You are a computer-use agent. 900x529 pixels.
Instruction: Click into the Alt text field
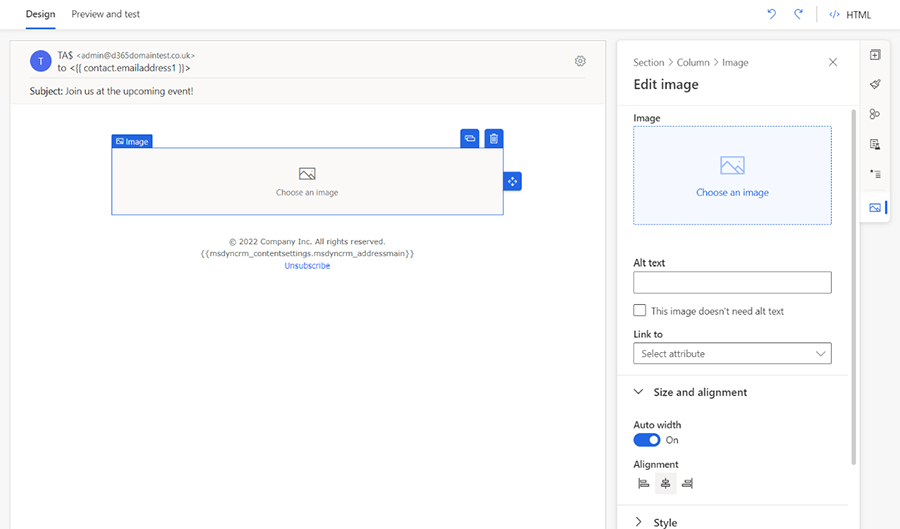coord(732,283)
